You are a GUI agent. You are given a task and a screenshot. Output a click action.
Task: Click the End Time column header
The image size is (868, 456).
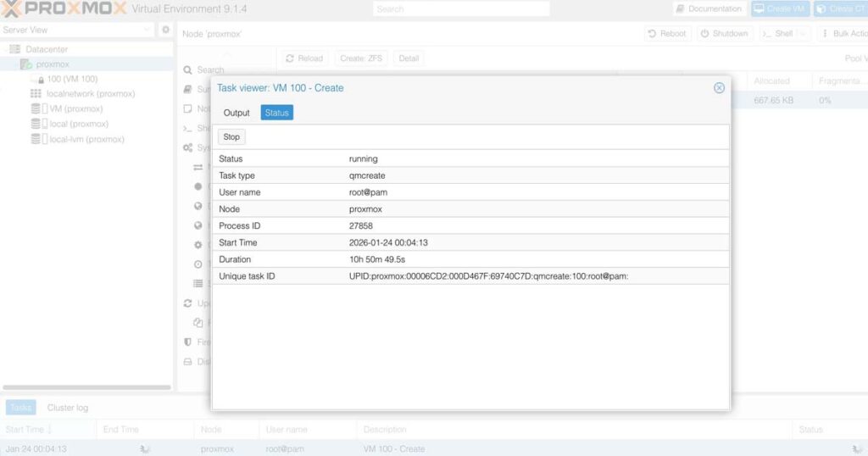point(145,430)
